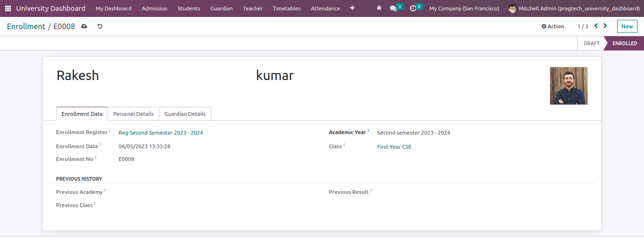
Task: Set status to Draft
Action: pyautogui.click(x=591, y=43)
